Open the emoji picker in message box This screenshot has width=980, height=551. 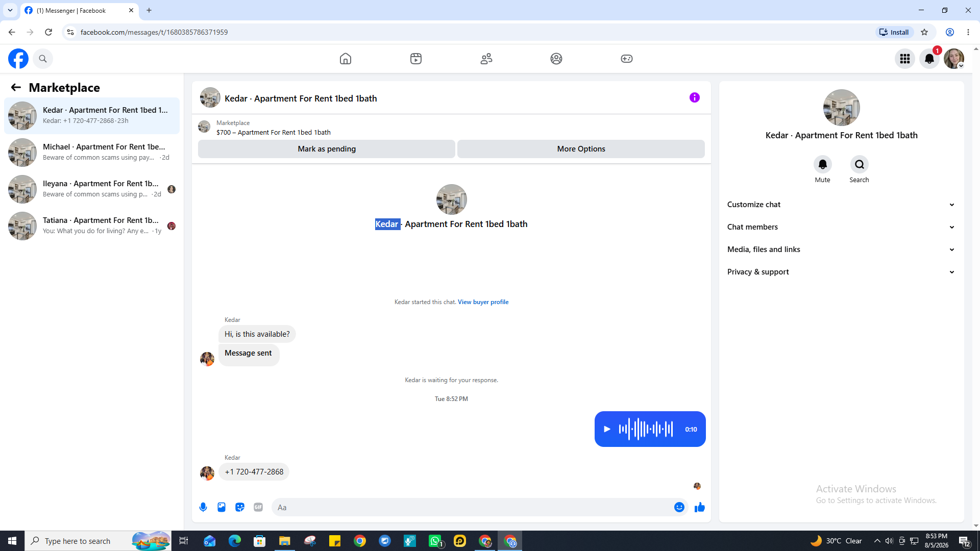point(679,507)
